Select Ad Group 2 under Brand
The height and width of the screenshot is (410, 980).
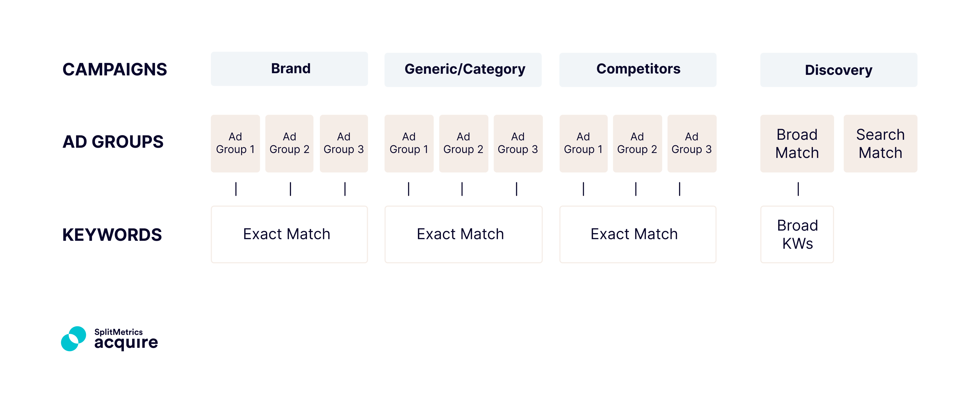[x=289, y=143]
